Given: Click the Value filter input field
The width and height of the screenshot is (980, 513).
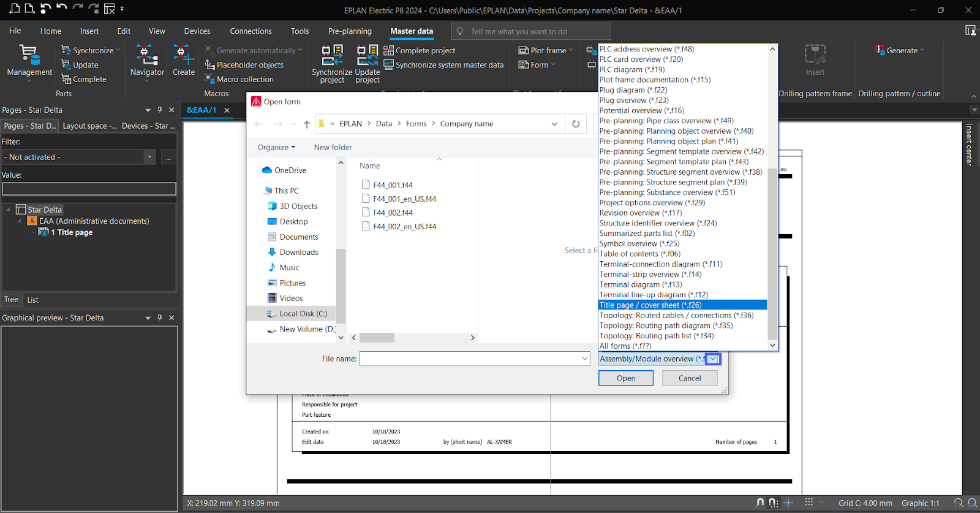Looking at the screenshot, I should click(89, 189).
